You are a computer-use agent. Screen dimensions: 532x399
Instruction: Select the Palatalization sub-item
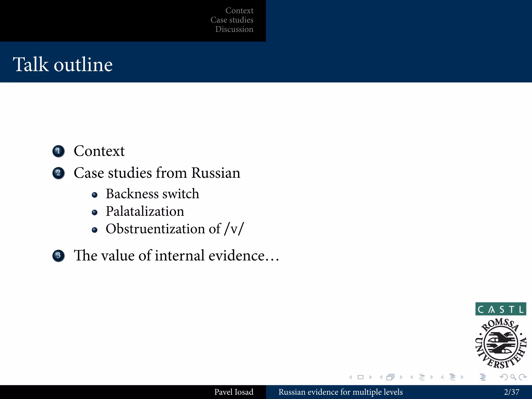coord(145,211)
